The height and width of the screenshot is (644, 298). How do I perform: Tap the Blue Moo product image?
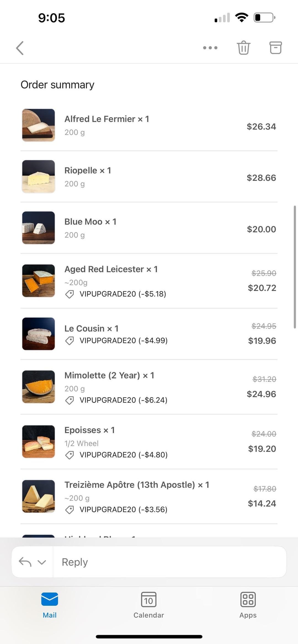tap(38, 228)
